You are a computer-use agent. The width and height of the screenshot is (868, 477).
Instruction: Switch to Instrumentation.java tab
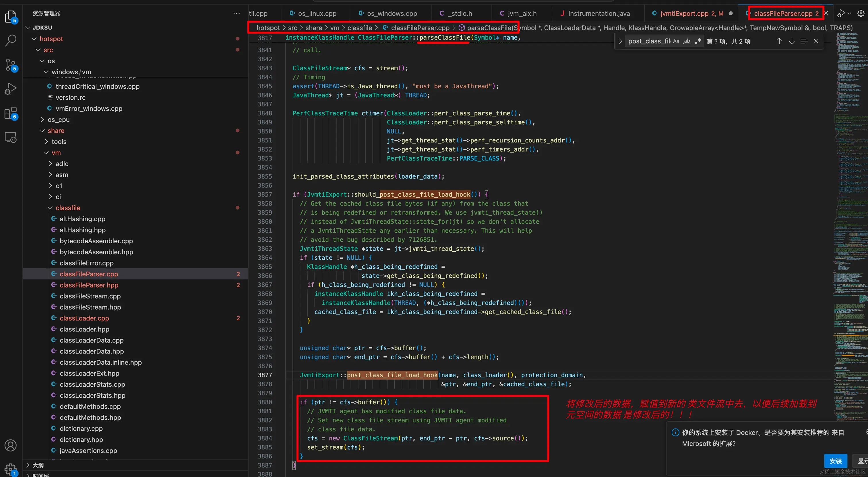click(598, 13)
